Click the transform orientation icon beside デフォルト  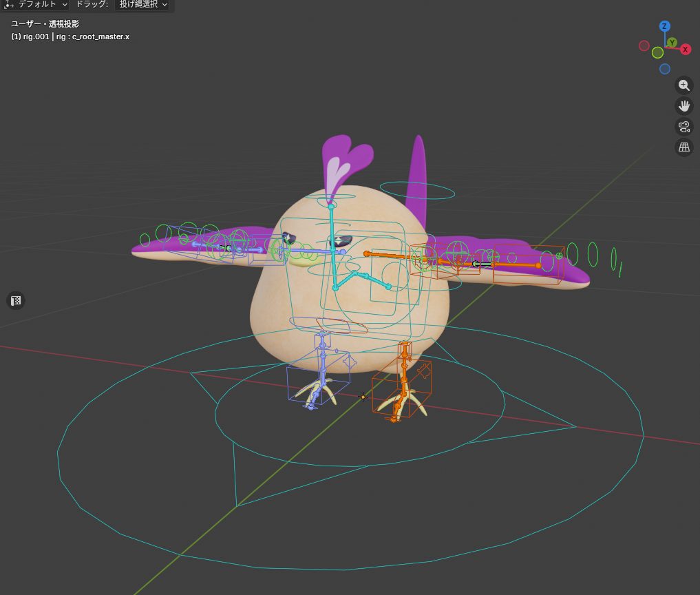pyautogui.click(x=9, y=4)
